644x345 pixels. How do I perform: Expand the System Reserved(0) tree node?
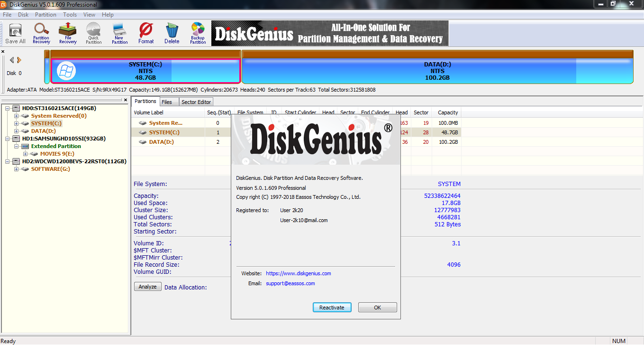pyautogui.click(x=17, y=116)
